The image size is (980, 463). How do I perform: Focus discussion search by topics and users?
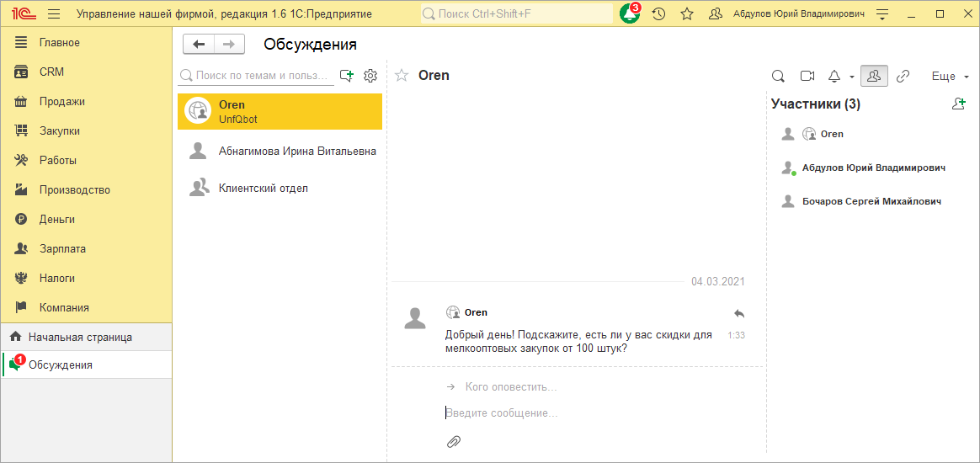pos(255,76)
